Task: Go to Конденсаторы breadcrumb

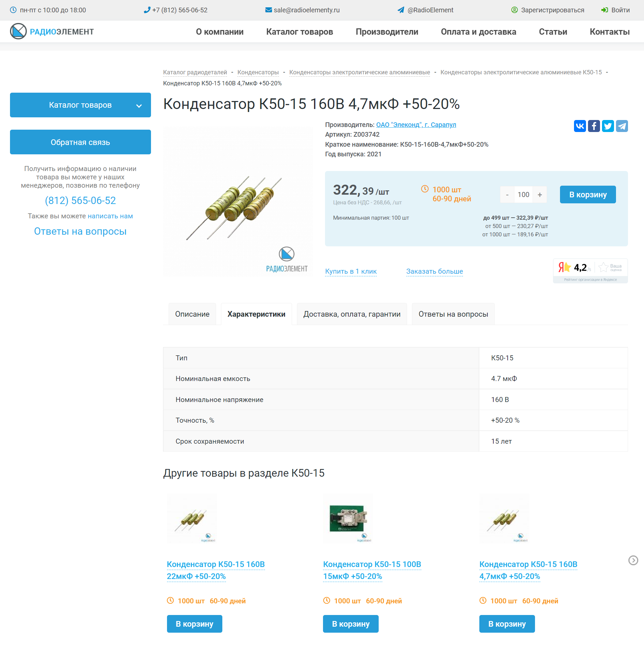Action: click(258, 72)
